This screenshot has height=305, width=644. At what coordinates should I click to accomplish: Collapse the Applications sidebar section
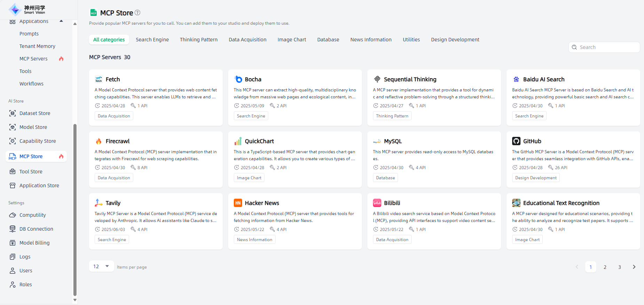click(x=61, y=21)
